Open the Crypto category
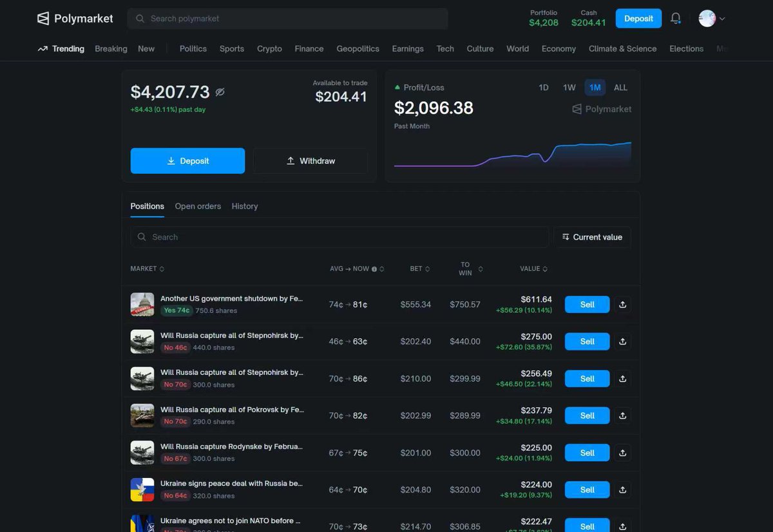 269,49
